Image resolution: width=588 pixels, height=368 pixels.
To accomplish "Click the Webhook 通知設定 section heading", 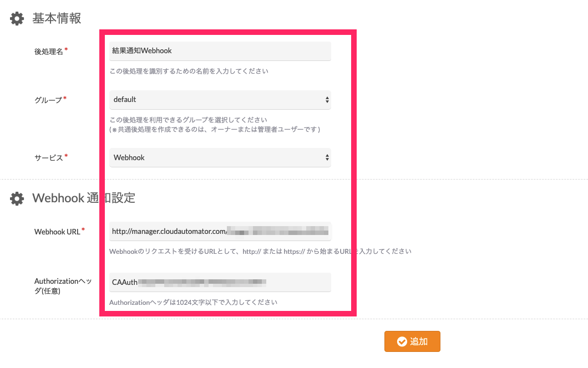I will coord(84,198).
